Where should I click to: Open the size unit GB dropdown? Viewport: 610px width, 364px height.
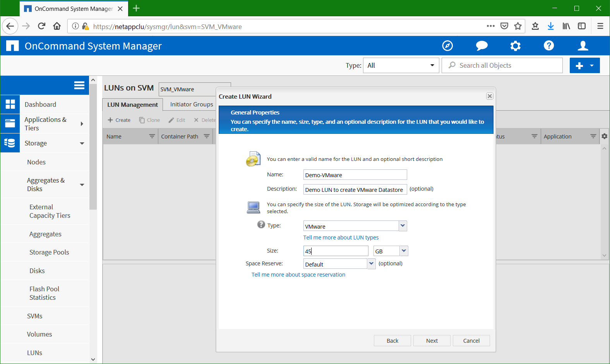tap(404, 251)
